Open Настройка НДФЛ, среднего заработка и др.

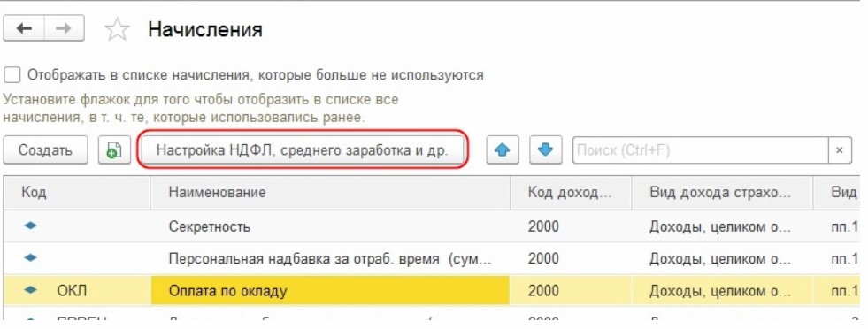tap(303, 150)
